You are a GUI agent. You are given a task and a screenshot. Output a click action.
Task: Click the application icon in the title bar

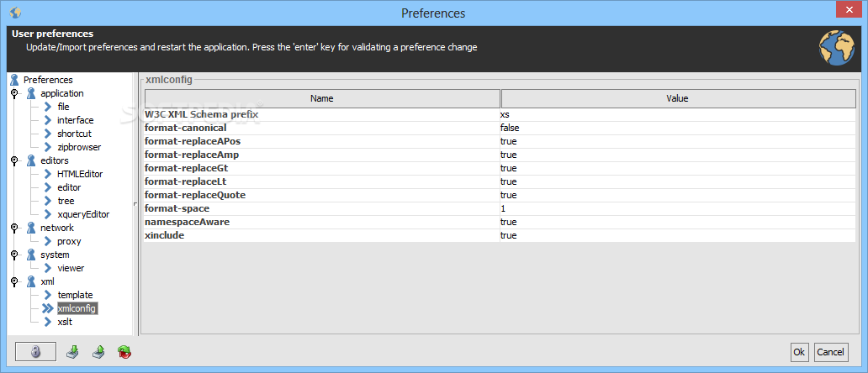tap(16, 12)
